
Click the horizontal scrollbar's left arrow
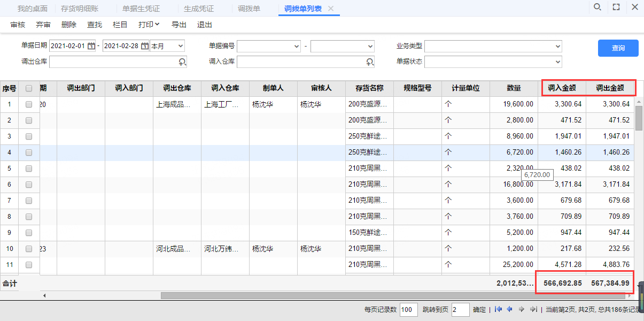click(x=44, y=295)
